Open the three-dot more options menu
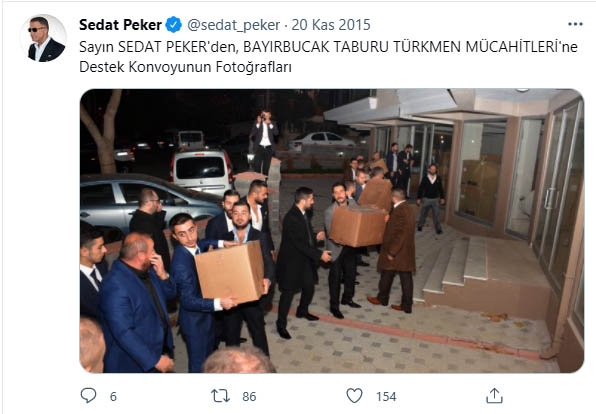This screenshot has height=414, width=596. click(x=575, y=24)
